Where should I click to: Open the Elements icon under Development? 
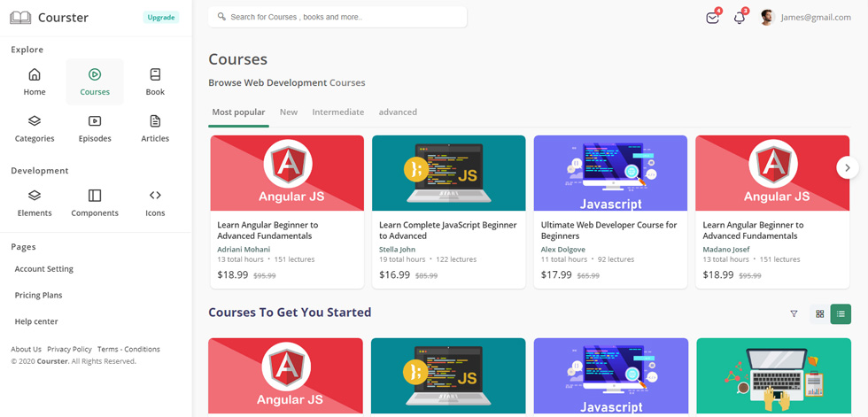(35, 196)
